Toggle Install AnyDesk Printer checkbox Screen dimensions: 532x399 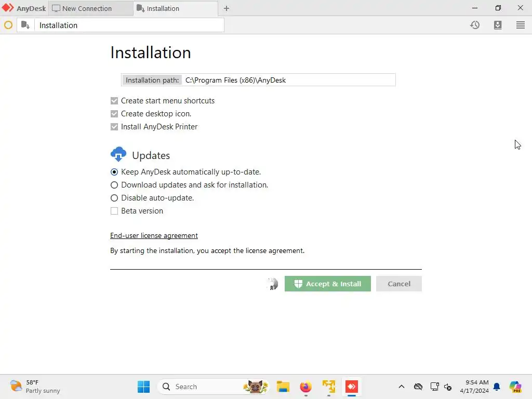click(x=114, y=127)
